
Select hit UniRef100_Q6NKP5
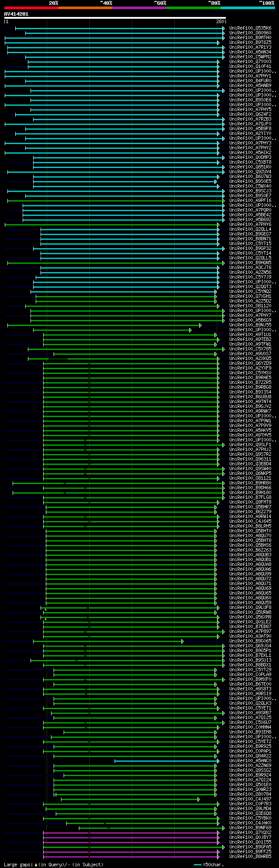coord(250,474)
